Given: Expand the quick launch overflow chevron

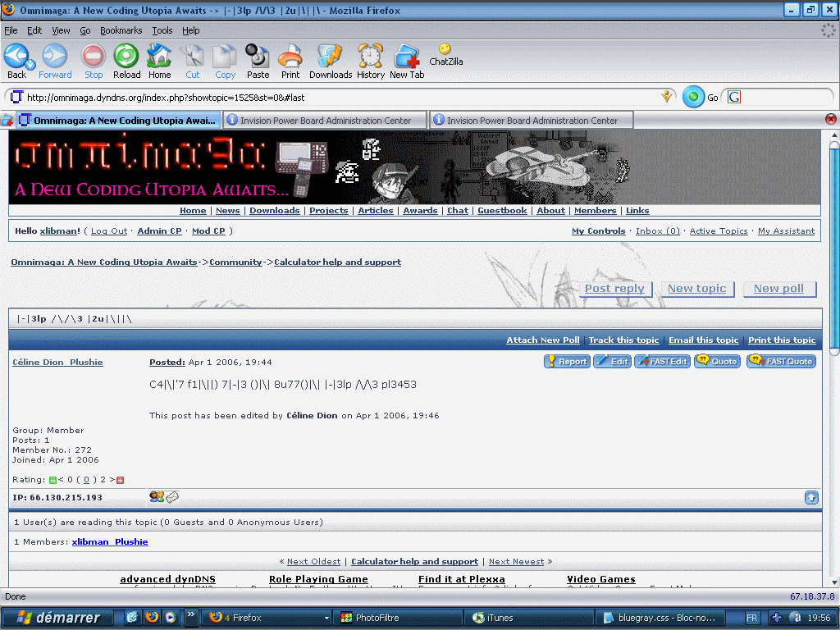Looking at the screenshot, I should (x=190, y=614).
